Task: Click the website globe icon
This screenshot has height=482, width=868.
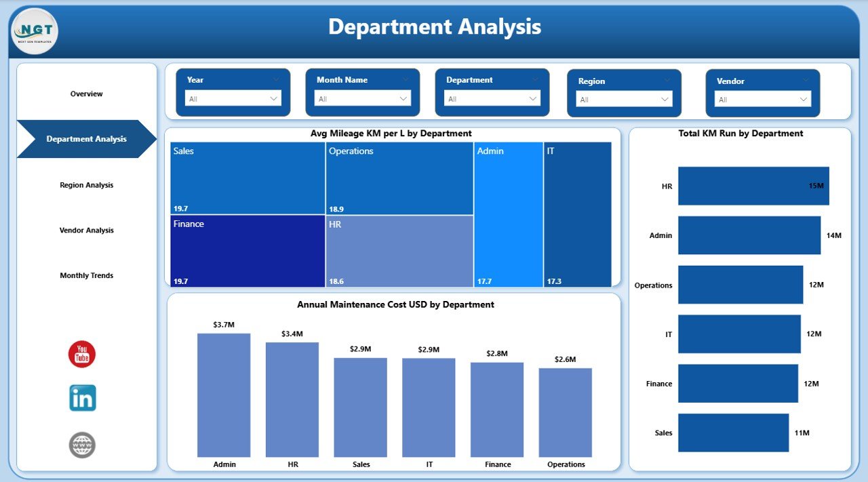Action: tap(81, 445)
